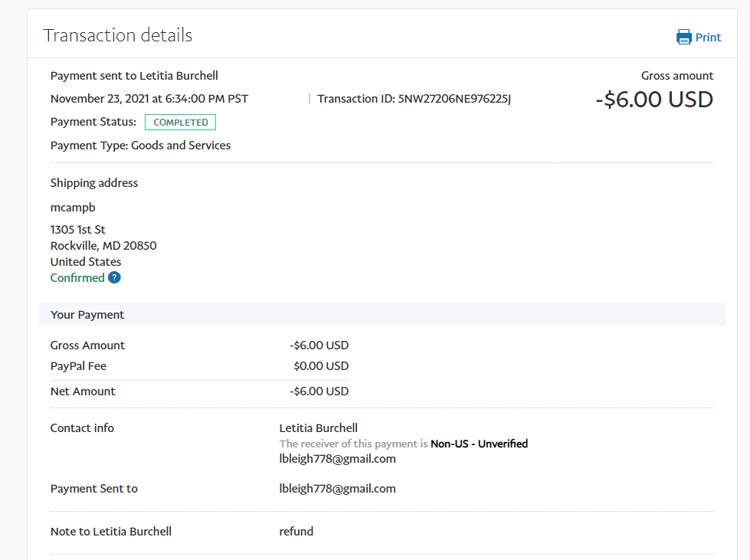Click Payment Type: Goods and Services line
This screenshot has width=750, height=560.
click(x=140, y=146)
